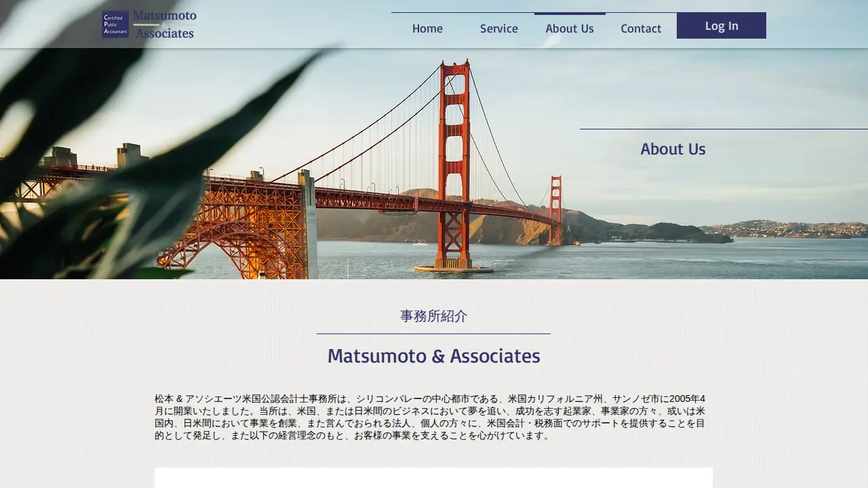This screenshot has height=488, width=868.
Task: Open the Home menu item
Action: pyautogui.click(x=427, y=28)
